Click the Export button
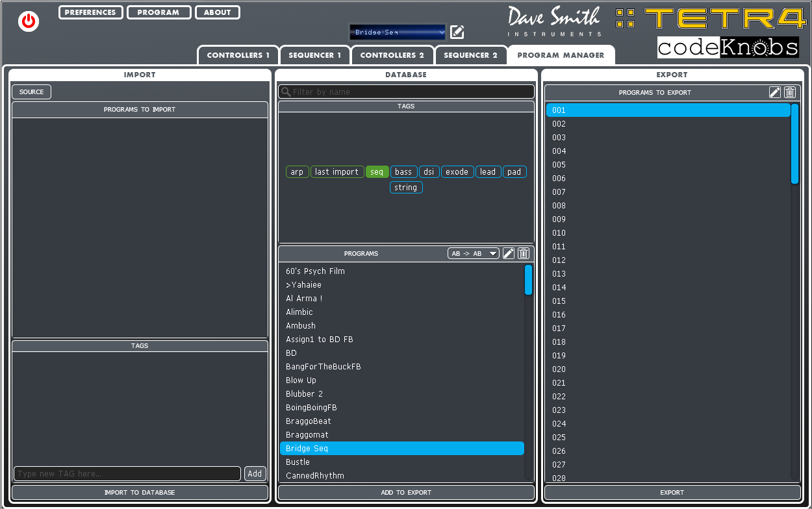812x509 pixels. click(x=672, y=493)
